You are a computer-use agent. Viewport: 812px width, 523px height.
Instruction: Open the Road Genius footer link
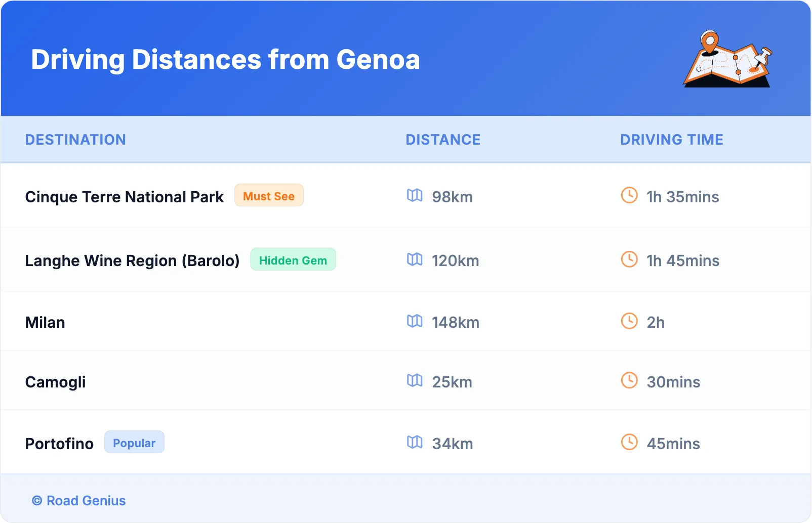(x=79, y=501)
